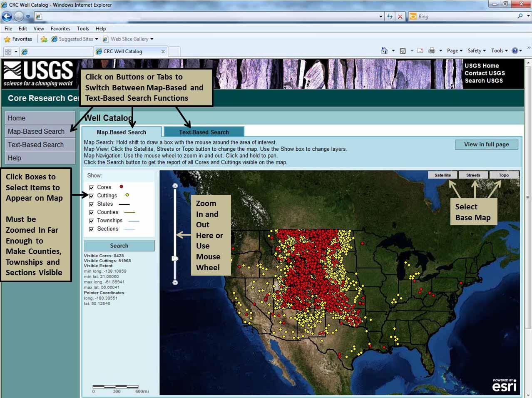Image resolution: width=532 pixels, height=398 pixels.
Task: Toggle the States checkbox
Action: (x=92, y=204)
